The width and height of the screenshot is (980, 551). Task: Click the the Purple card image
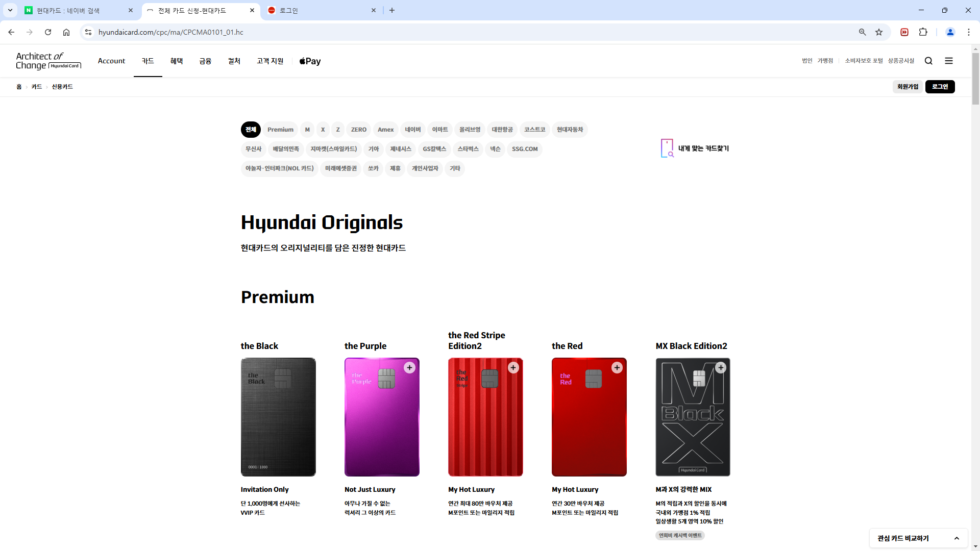382,417
